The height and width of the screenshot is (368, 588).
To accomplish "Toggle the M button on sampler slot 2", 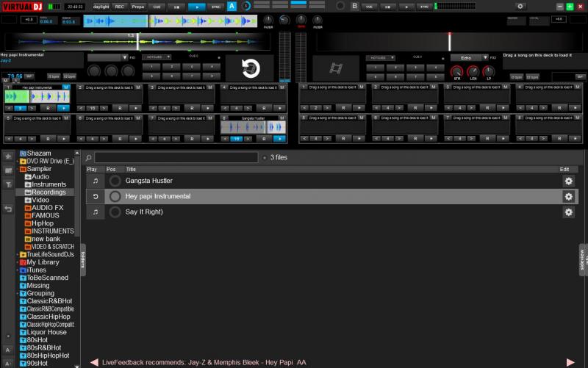I will point(138,87).
